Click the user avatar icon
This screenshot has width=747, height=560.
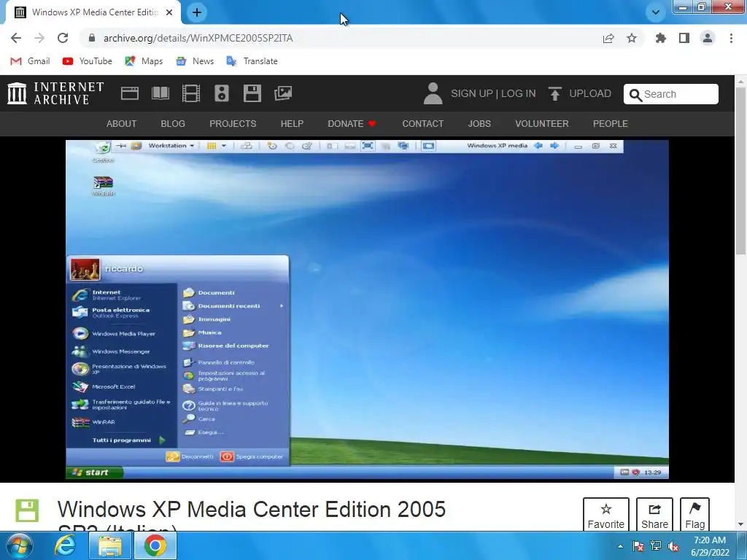(x=433, y=93)
